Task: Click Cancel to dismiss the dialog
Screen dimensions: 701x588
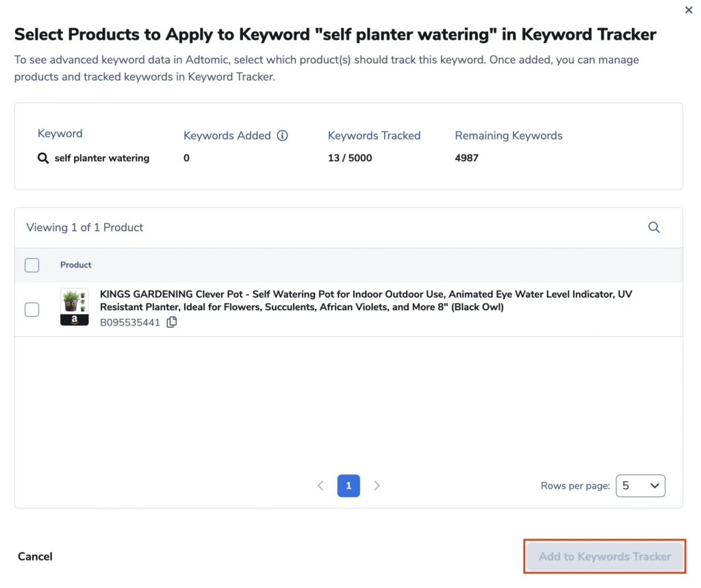Action: click(x=35, y=556)
